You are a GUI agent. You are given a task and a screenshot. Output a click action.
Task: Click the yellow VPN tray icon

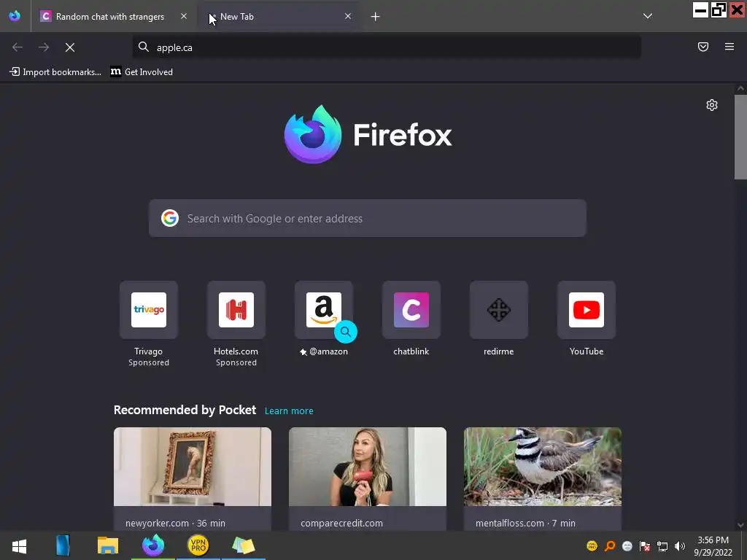tap(592, 545)
